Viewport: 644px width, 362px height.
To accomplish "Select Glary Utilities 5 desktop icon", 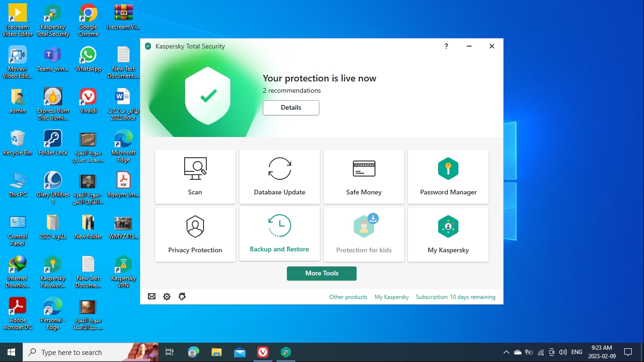I will (53, 188).
